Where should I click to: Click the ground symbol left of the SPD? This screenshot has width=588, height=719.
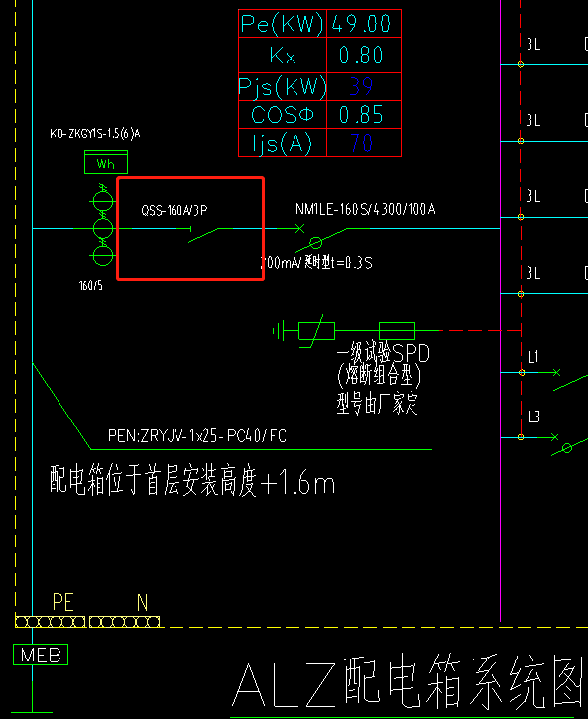[x=279, y=331]
